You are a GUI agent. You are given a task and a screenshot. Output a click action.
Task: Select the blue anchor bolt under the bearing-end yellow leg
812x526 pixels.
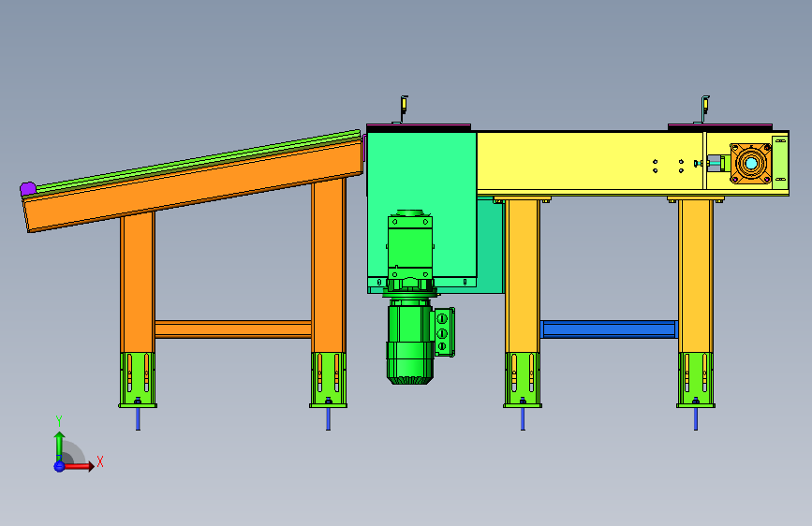pyautogui.click(x=696, y=418)
